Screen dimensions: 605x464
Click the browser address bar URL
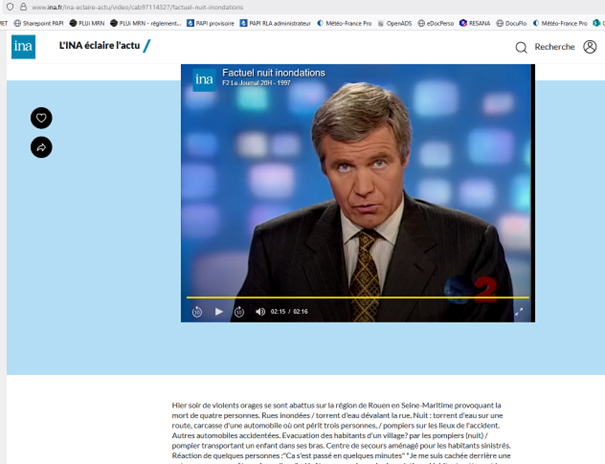pos(137,7)
